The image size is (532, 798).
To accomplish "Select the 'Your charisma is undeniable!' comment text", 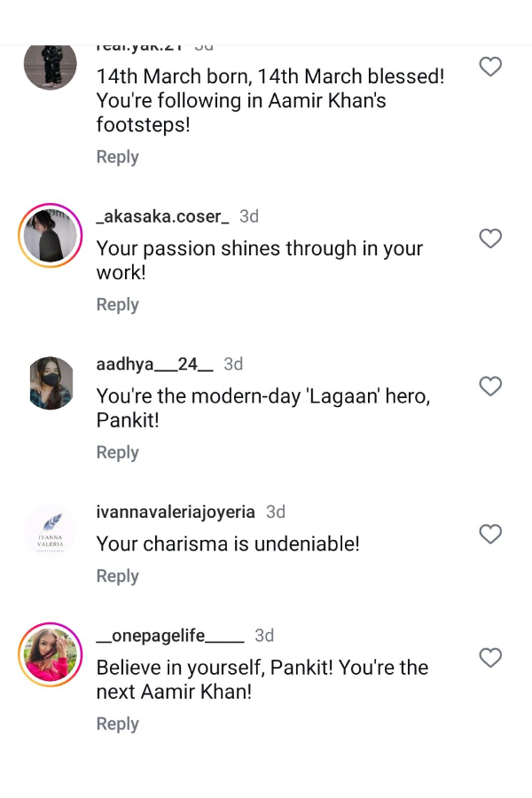I will (x=228, y=544).
